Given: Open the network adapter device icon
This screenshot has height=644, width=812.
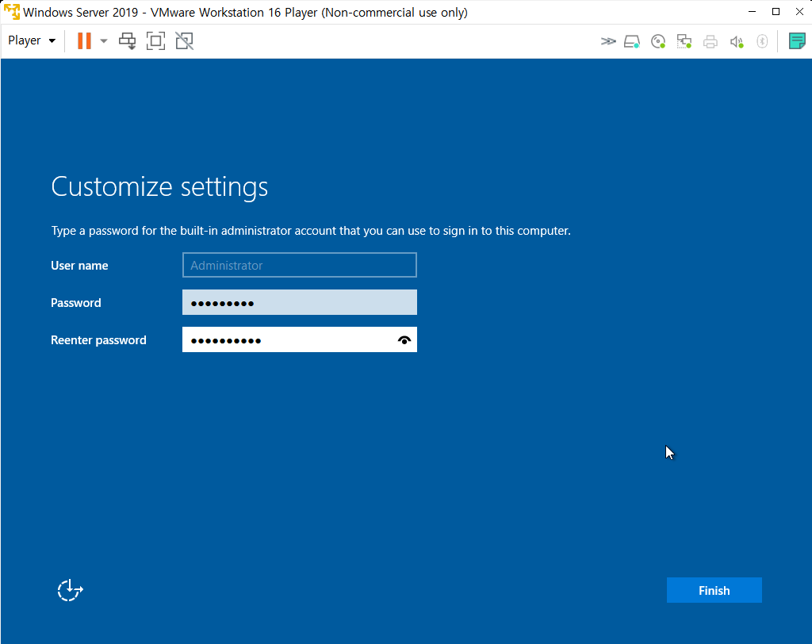Looking at the screenshot, I should click(x=684, y=41).
